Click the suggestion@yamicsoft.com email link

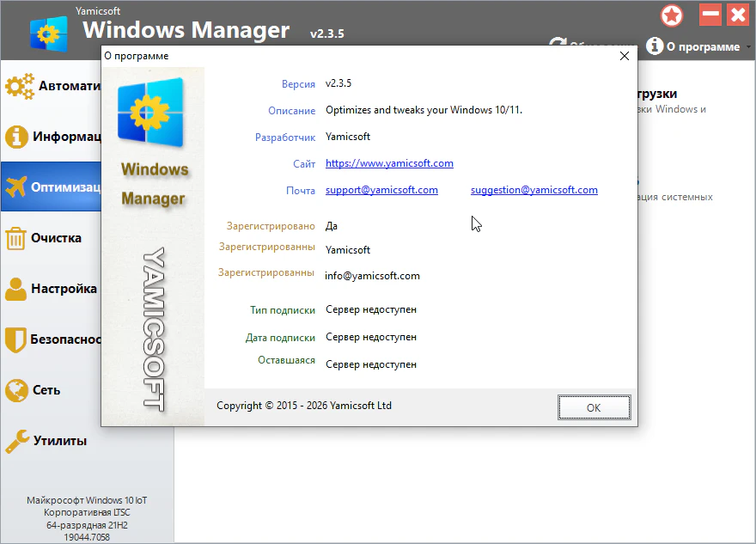[x=533, y=190]
